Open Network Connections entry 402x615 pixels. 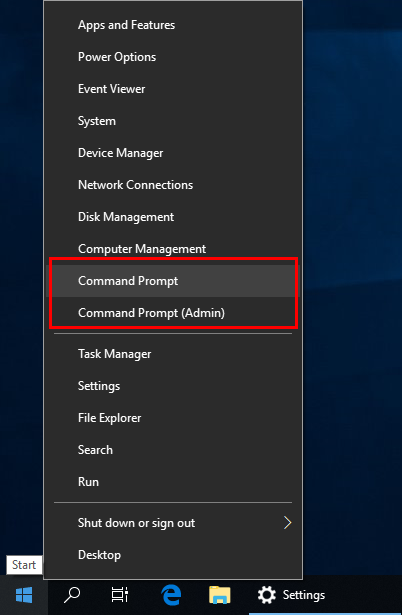click(x=173, y=185)
